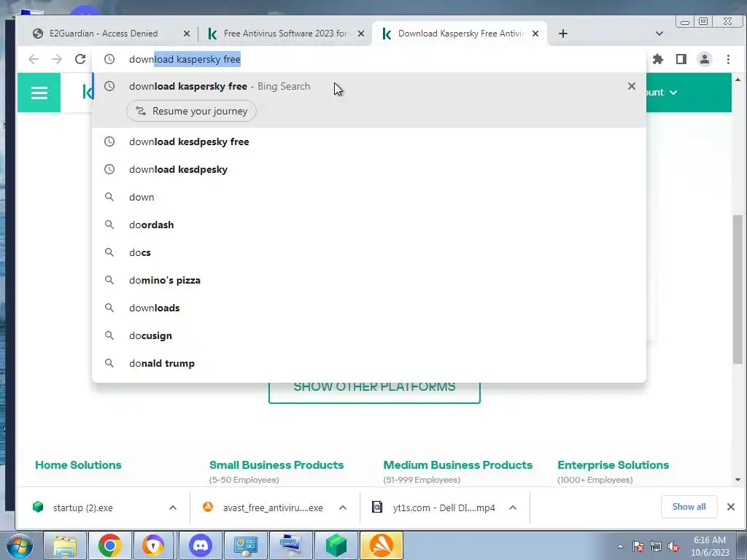Viewport: 747px width, 560px height.
Task: Click the scrollbar down arrow
Action: (x=738, y=480)
